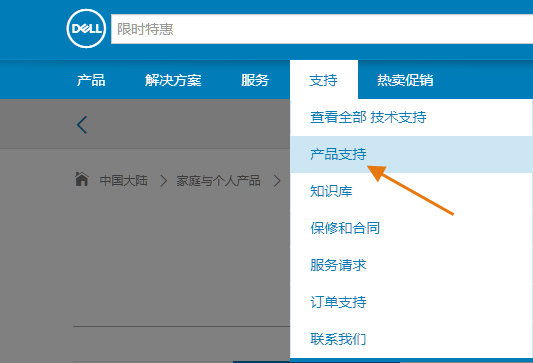Open the 服务 menu
533x363 pixels.
255,80
